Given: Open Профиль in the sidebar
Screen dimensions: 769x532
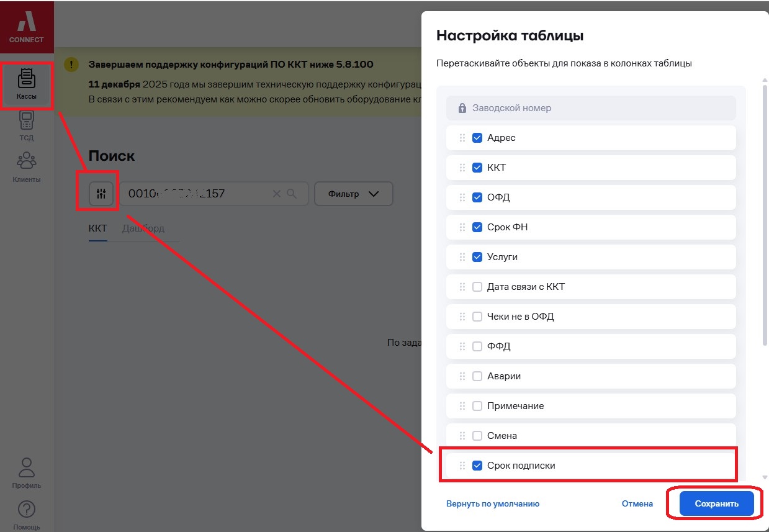Looking at the screenshot, I should [26, 473].
